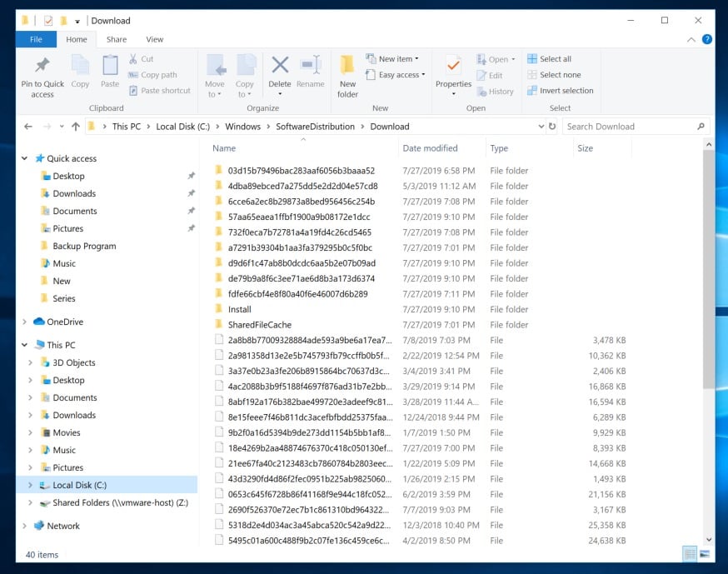Viewport: 728px width, 574px height.
Task: Select Shared Folders (\\vmware-host) (Z:)
Action: click(120, 502)
